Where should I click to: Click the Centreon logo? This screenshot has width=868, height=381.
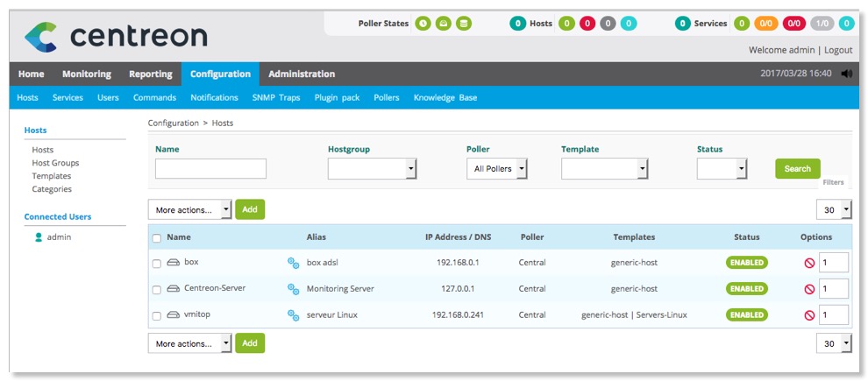click(x=116, y=36)
